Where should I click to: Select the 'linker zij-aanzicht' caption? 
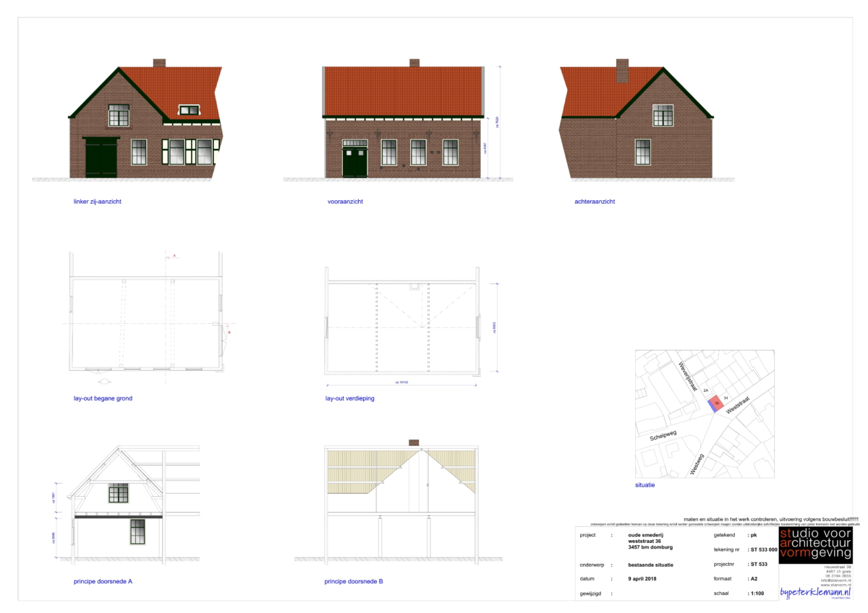tap(92, 201)
